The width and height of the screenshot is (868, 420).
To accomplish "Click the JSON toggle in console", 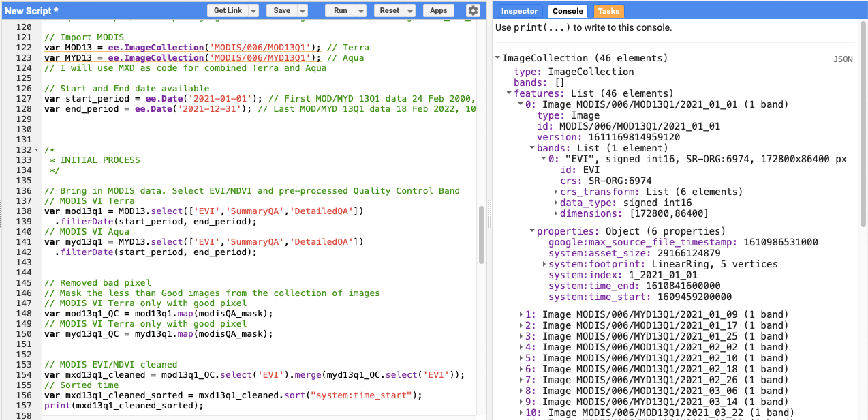I will point(843,59).
